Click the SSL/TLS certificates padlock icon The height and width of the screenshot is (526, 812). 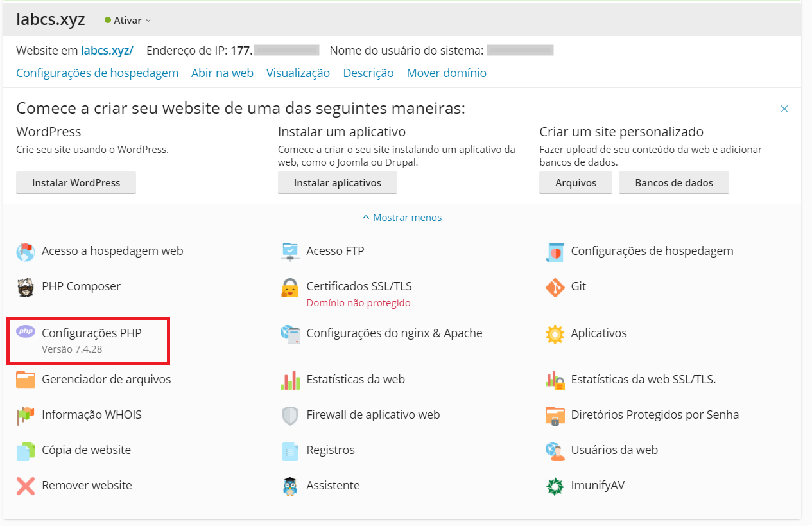(290, 287)
